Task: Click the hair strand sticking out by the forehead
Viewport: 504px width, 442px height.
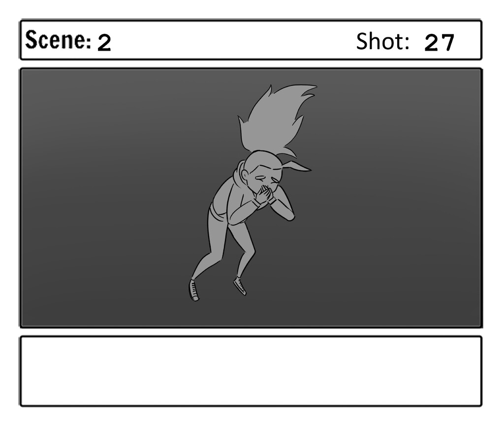Action: (297, 165)
